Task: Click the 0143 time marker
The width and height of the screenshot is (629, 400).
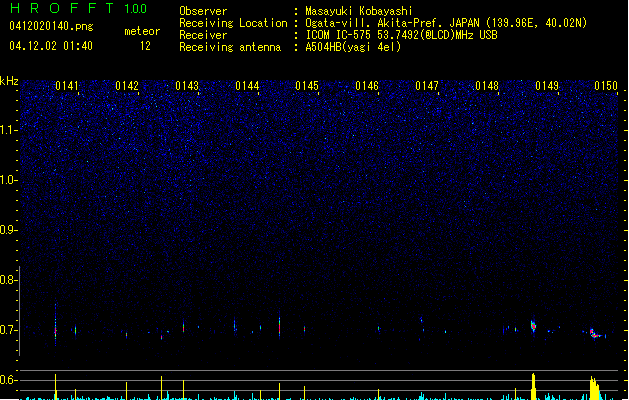Action: (x=187, y=86)
